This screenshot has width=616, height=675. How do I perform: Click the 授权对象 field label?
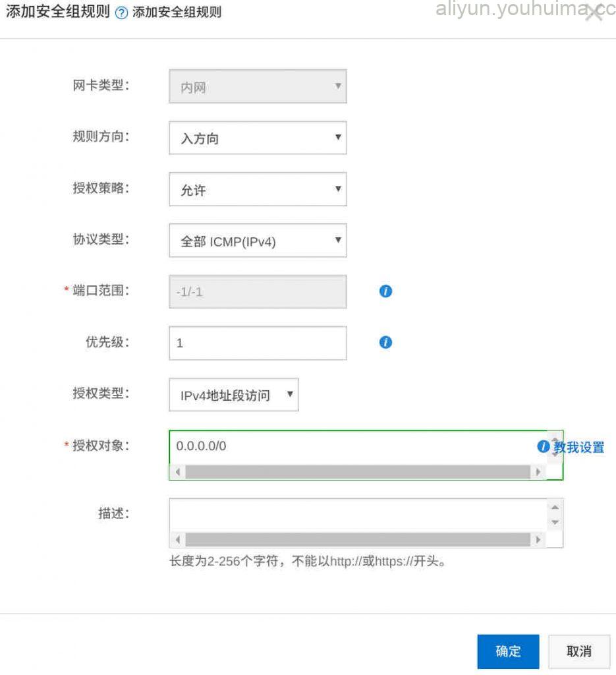[x=100, y=446]
